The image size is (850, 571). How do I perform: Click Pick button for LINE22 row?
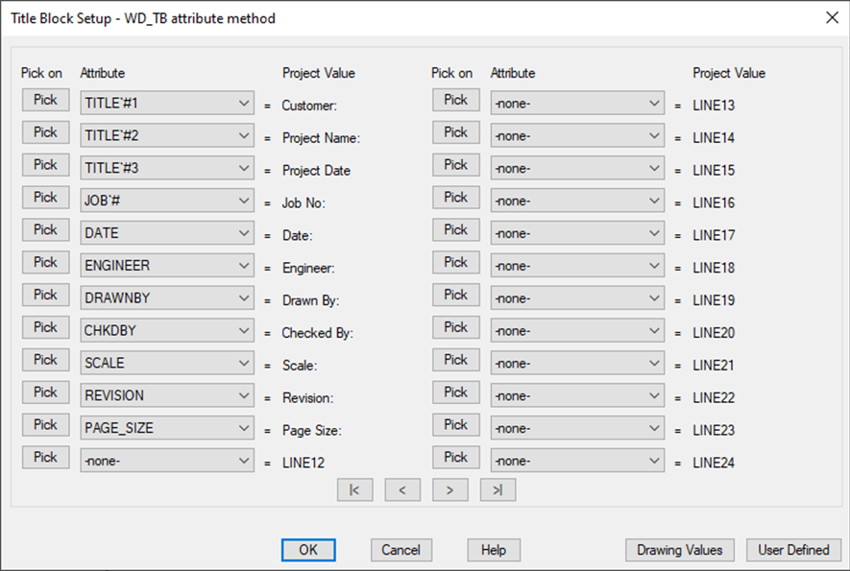(x=456, y=393)
